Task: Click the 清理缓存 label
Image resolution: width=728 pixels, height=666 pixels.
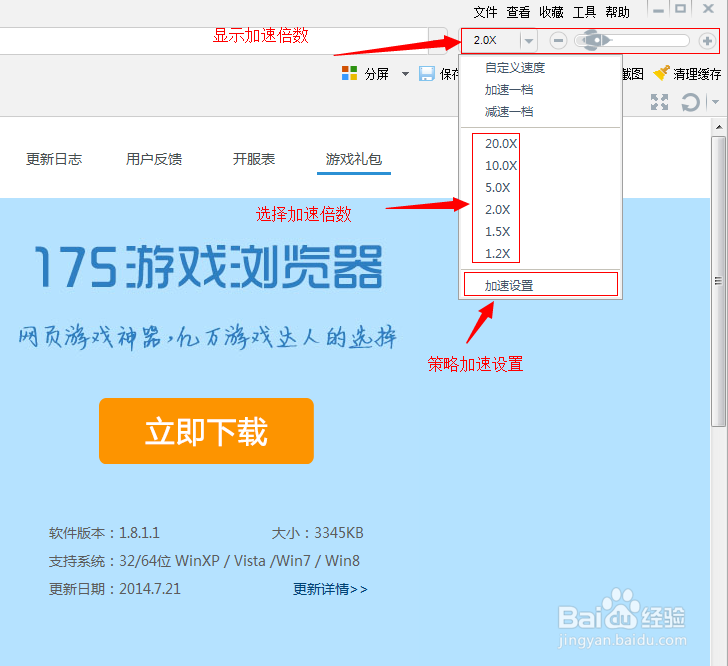Action: (697, 74)
